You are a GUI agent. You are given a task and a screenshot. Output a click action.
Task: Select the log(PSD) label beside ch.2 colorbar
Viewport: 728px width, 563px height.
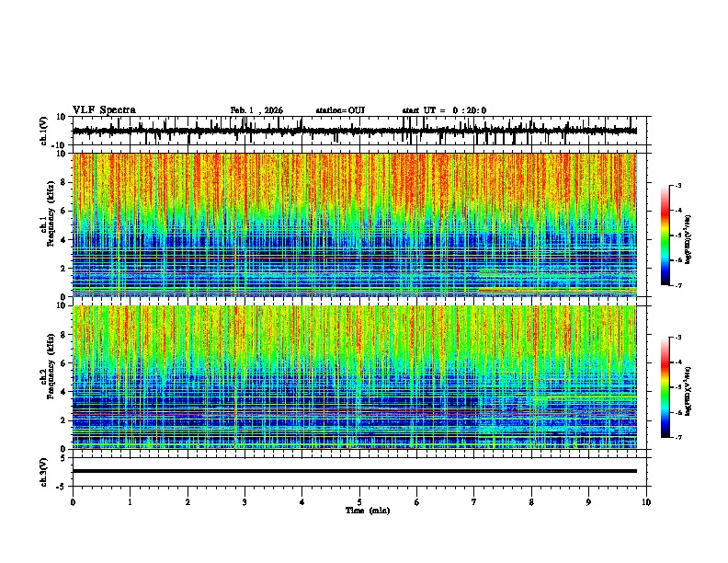tap(688, 391)
